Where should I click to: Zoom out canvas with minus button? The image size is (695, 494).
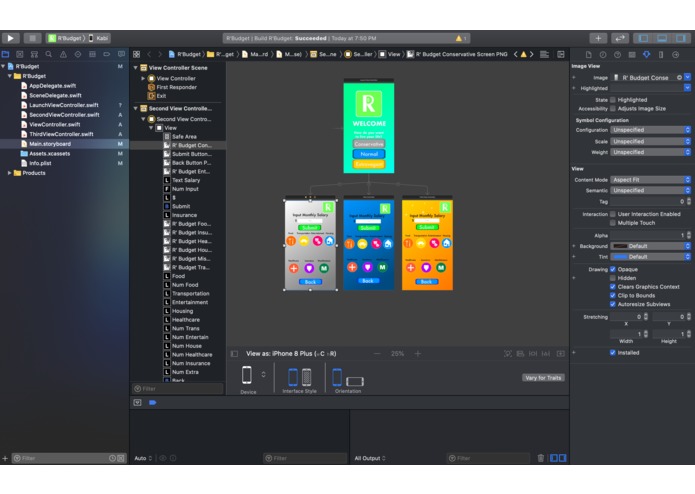pyautogui.click(x=377, y=354)
